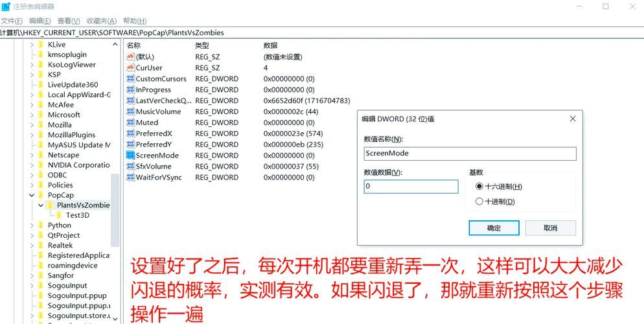This screenshot has height=324, width=644.
Task: Click the Realtek folder icon
Action: pos(40,245)
